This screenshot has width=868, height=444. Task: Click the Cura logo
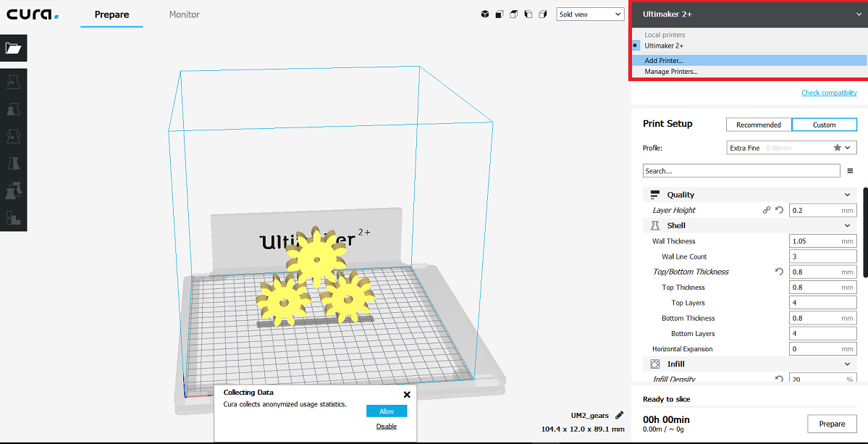click(33, 14)
